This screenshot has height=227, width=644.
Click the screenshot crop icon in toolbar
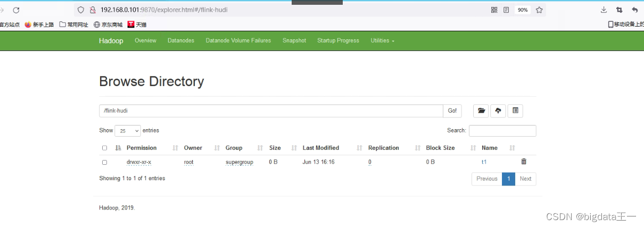pyautogui.click(x=619, y=10)
